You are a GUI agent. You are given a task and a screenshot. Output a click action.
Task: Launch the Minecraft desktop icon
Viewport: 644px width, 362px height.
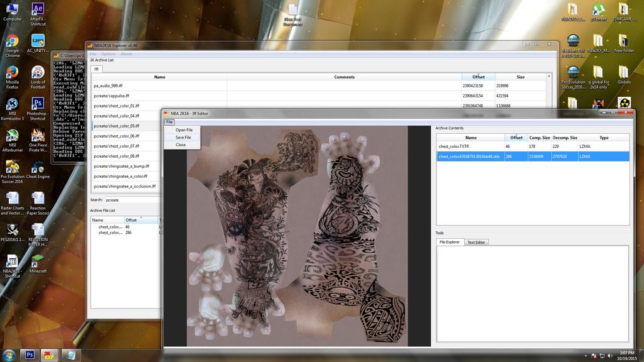[38, 265]
